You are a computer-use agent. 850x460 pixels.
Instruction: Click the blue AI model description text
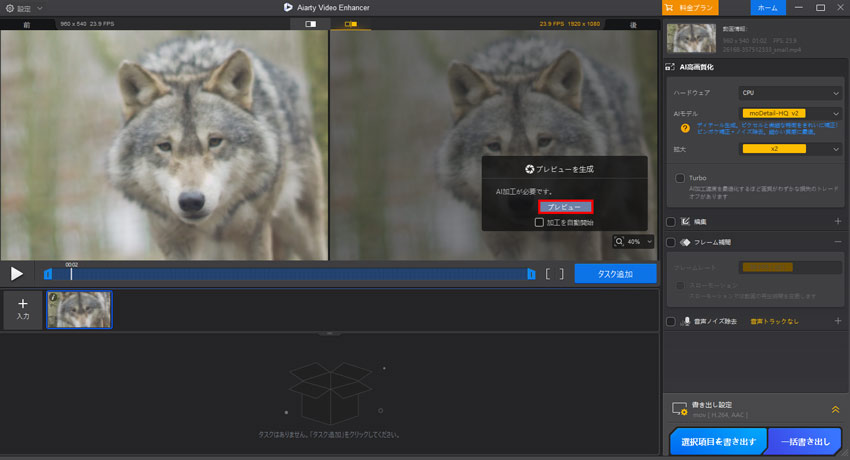pyautogui.click(x=767, y=128)
